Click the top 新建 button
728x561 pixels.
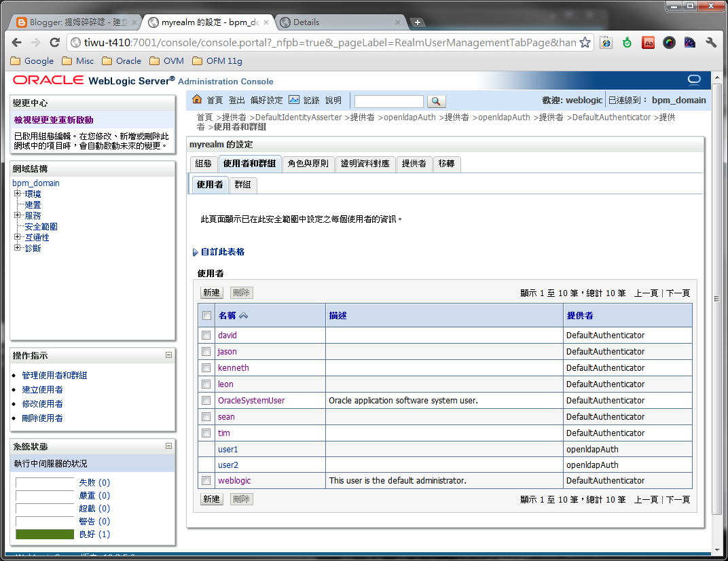[212, 293]
